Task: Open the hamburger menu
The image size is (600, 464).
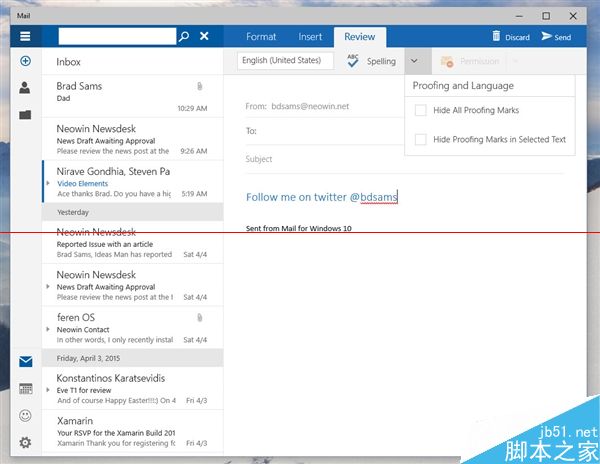Action: point(25,36)
